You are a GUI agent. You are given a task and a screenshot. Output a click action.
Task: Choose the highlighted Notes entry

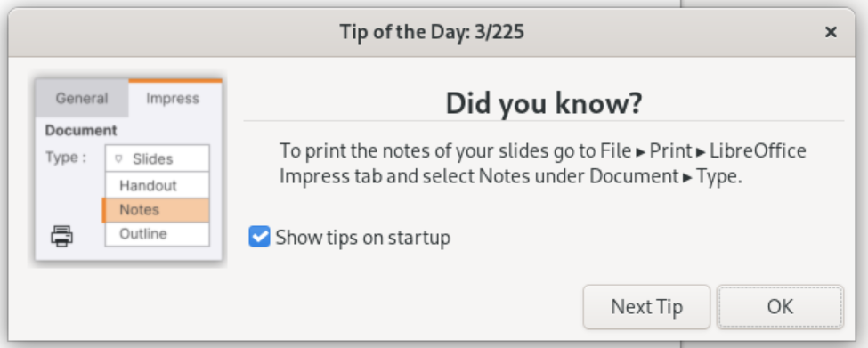click(156, 210)
